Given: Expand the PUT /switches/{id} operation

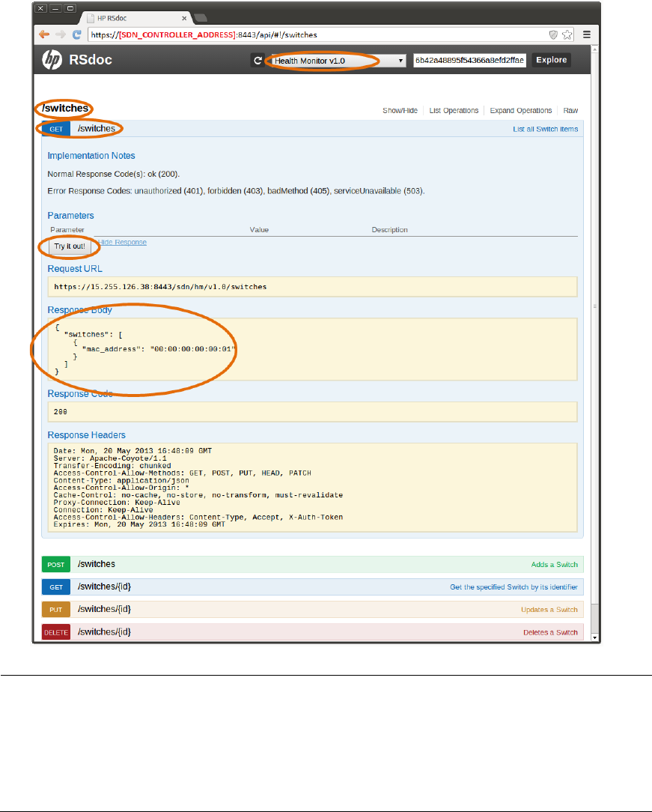Looking at the screenshot, I should (313, 610).
